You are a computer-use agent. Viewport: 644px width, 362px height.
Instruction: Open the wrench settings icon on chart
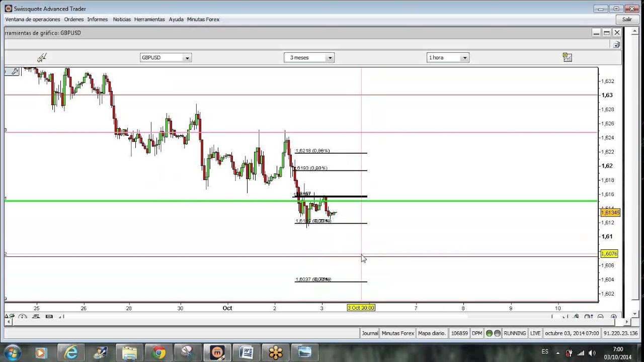tap(15, 72)
